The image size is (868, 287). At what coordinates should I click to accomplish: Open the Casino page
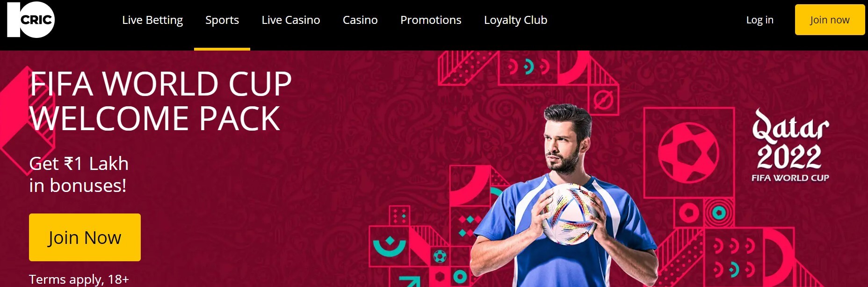point(360,20)
